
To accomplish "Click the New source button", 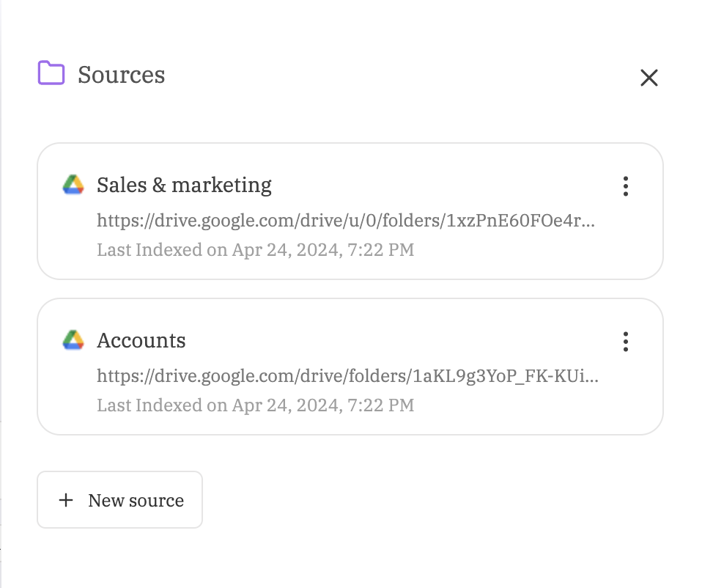I will coord(119,500).
